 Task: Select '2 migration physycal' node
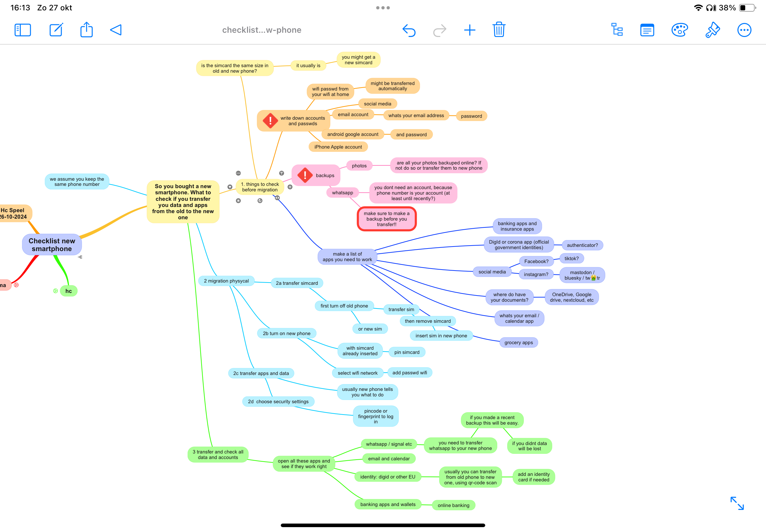(226, 281)
